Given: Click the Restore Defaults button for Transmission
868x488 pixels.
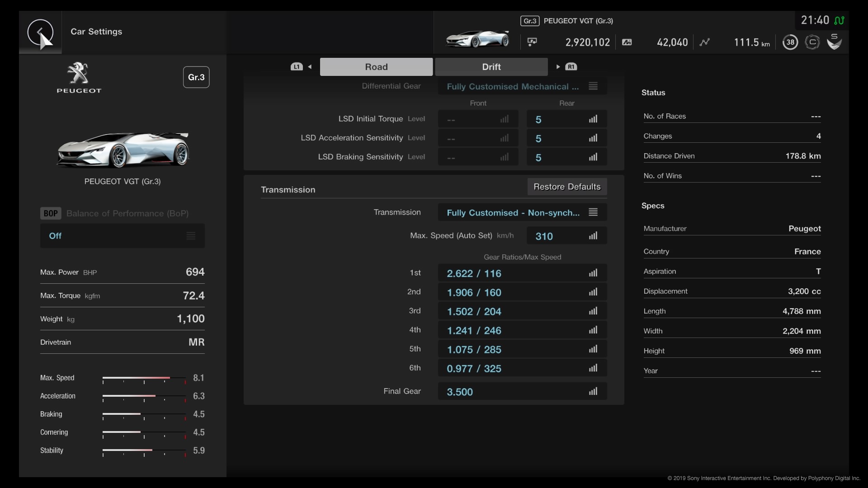Looking at the screenshot, I should pyautogui.click(x=567, y=187).
